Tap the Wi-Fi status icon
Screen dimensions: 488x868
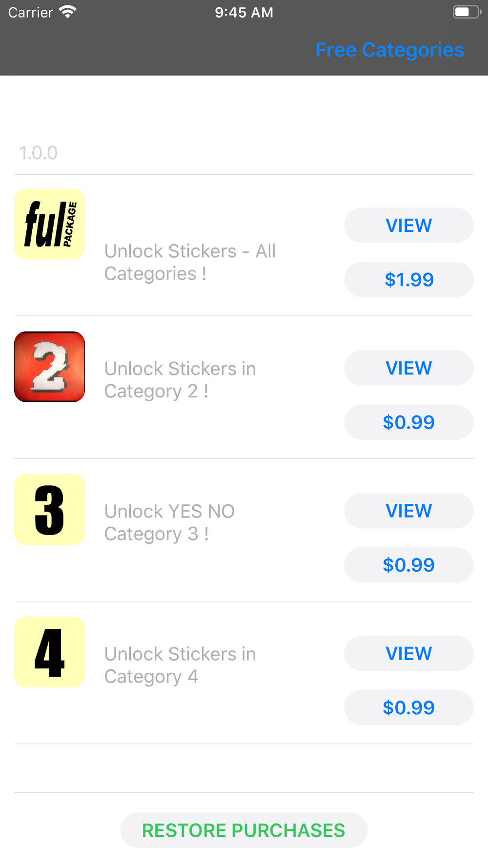click(x=68, y=12)
